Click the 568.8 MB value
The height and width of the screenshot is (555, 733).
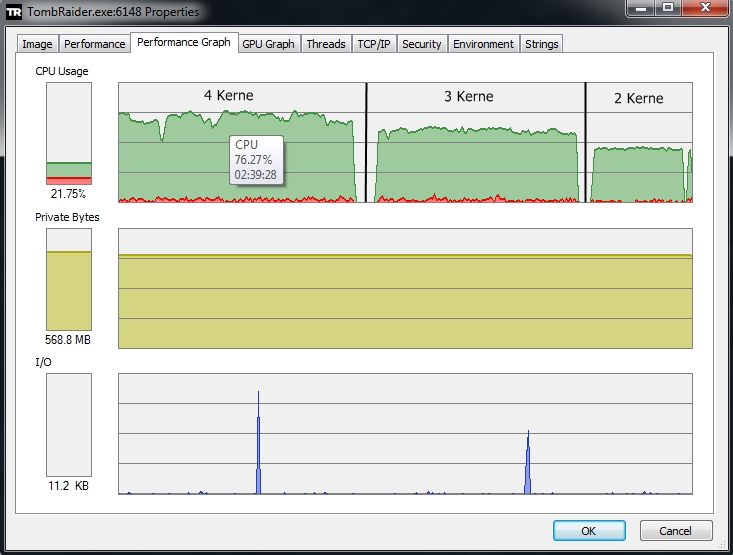(x=68, y=340)
